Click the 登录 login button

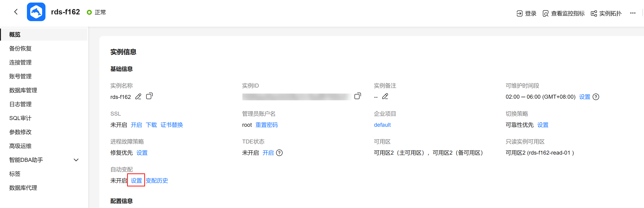pos(527,13)
